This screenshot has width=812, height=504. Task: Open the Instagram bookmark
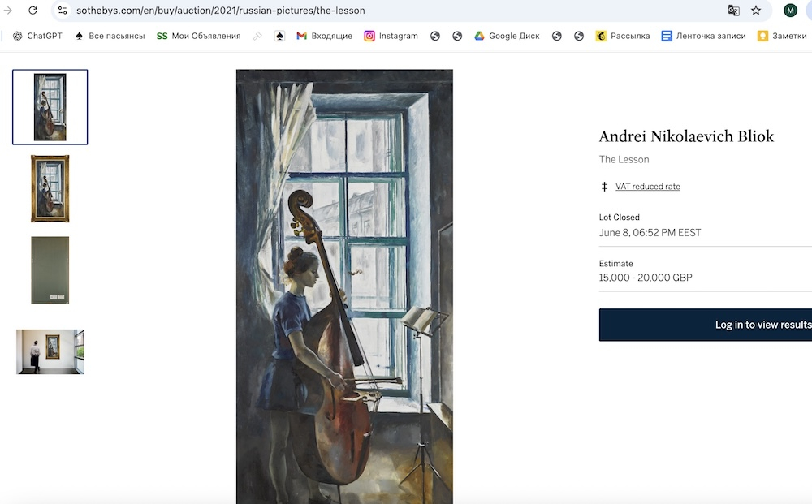tap(391, 36)
